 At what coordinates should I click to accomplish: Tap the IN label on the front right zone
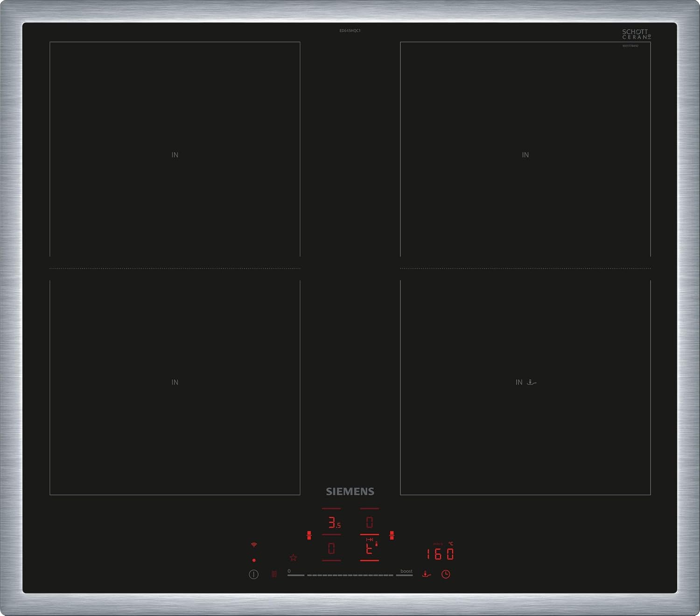point(519,382)
